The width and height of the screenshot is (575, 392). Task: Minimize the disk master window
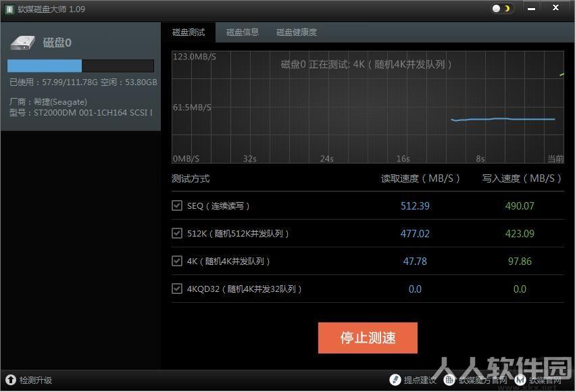pos(531,8)
